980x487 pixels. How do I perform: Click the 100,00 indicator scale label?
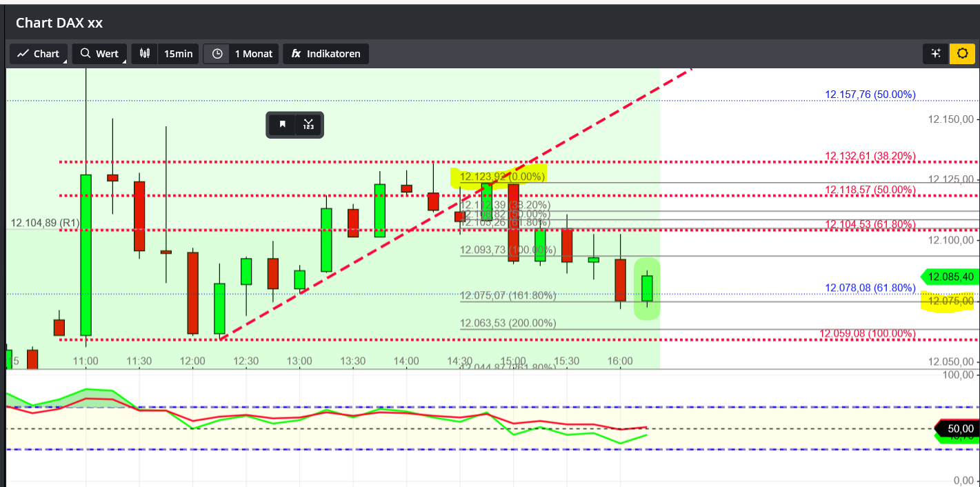[958, 375]
